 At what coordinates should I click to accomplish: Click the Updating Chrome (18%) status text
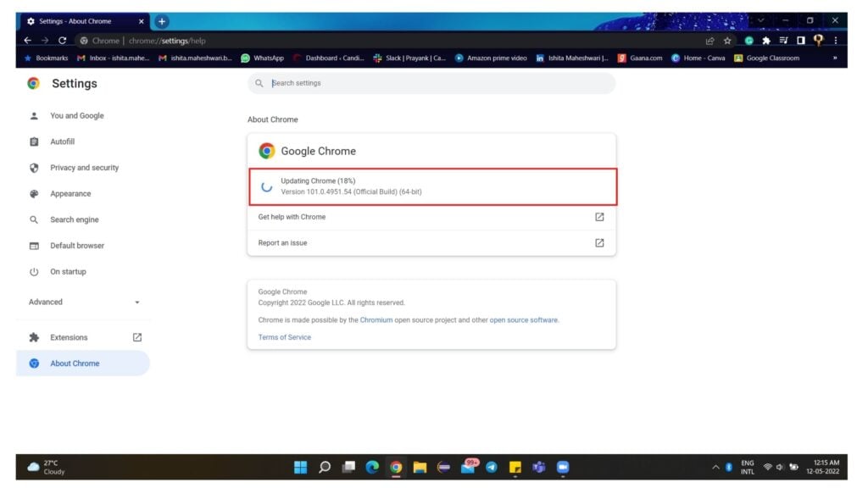point(318,181)
